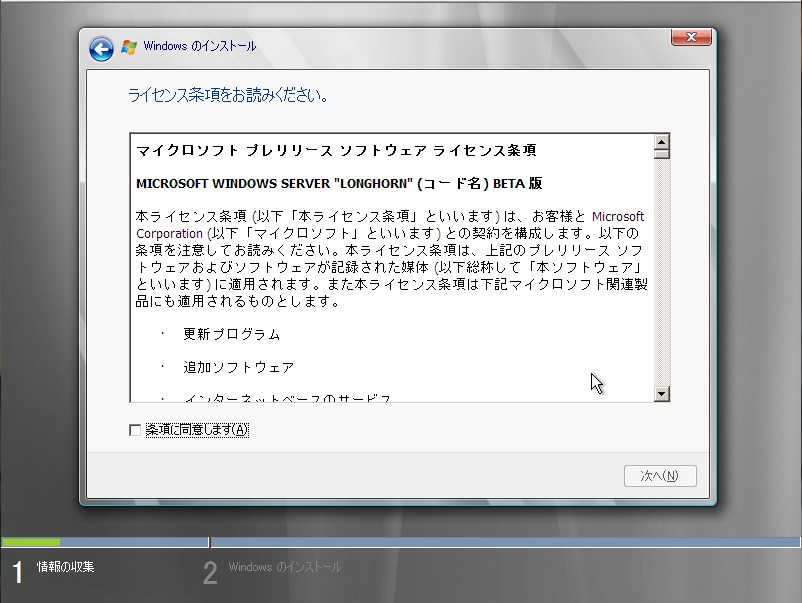Click the word Corporation in license text

click(169, 234)
